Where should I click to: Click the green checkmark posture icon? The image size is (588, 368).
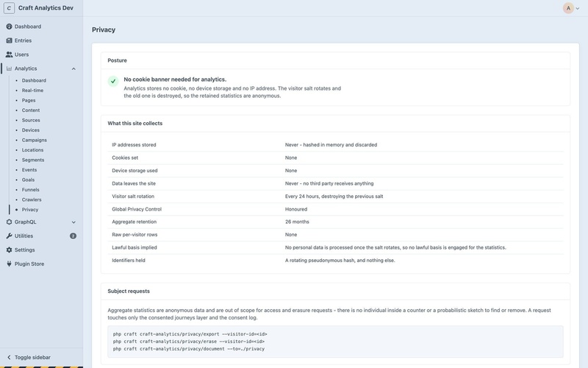tap(113, 81)
